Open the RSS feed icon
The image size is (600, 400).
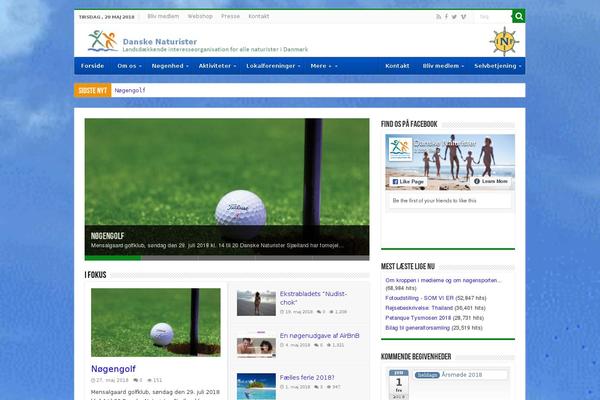click(438, 17)
